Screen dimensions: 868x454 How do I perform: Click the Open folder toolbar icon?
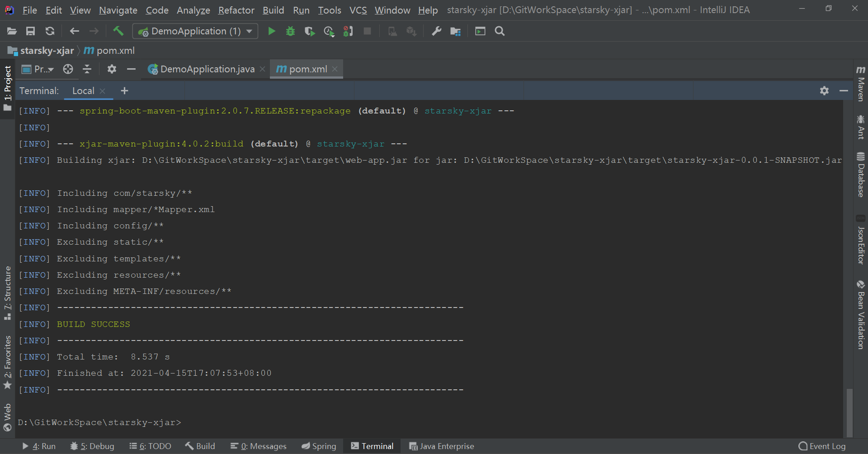click(12, 31)
